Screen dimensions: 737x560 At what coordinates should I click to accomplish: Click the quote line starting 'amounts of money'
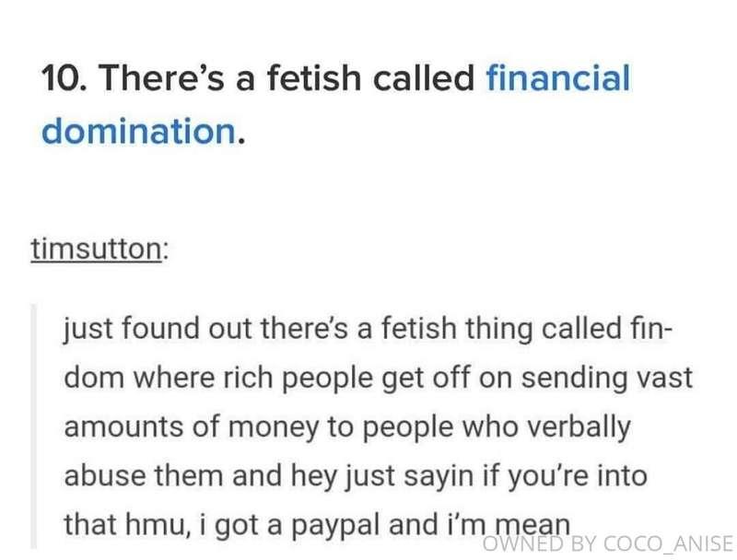[x=347, y=427]
